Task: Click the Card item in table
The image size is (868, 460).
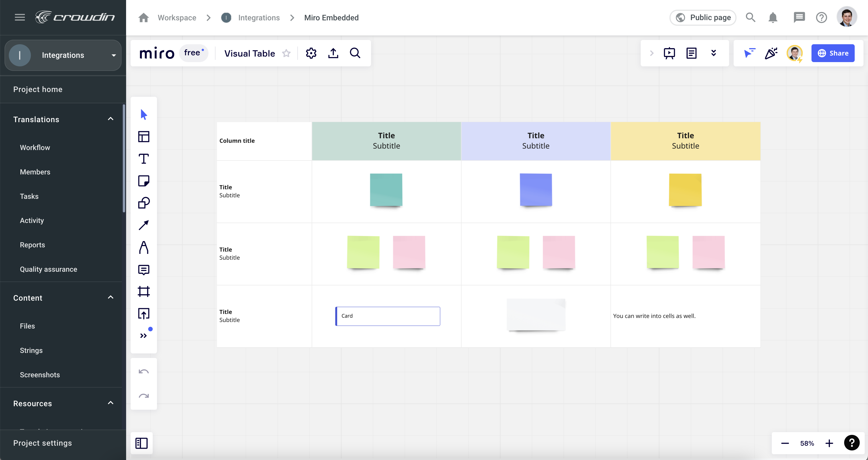Action: 388,316
